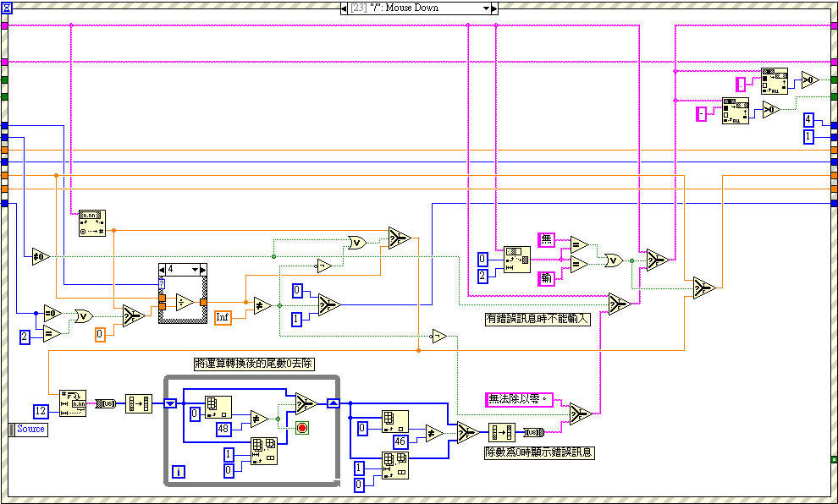Open the event case selector dropdown
The image size is (838, 504).
click(x=486, y=8)
